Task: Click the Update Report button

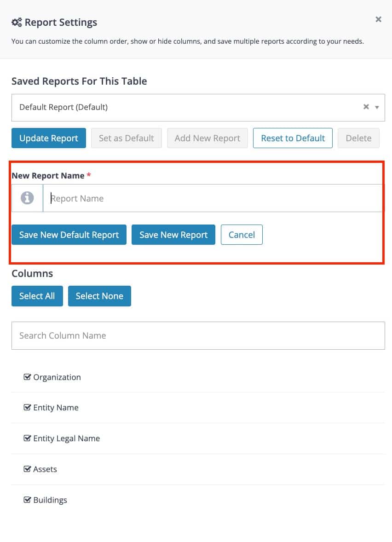Action: [49, 138]
